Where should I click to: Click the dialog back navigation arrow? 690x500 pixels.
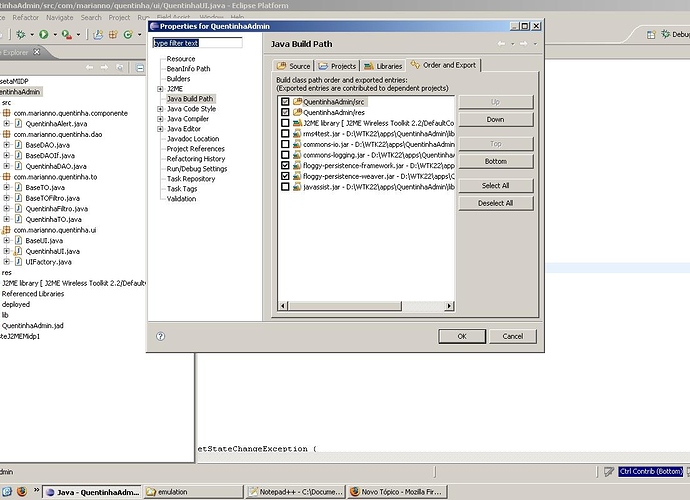[x=501, y=44]
